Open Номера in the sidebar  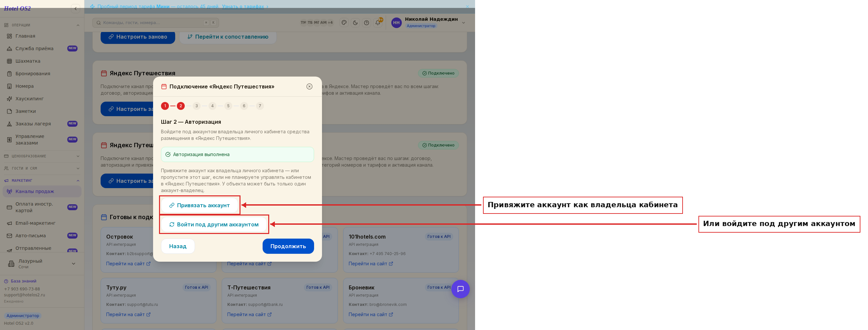(42, 86)
